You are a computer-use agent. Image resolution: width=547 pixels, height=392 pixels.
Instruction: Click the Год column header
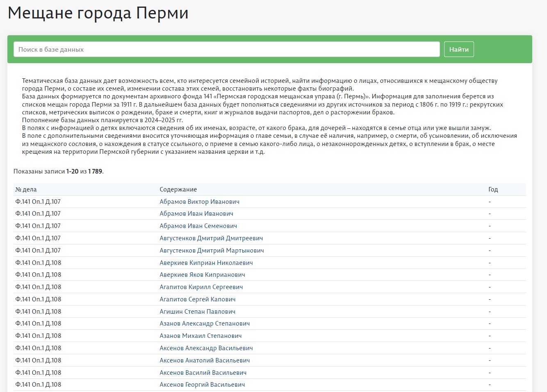(493, 189)
